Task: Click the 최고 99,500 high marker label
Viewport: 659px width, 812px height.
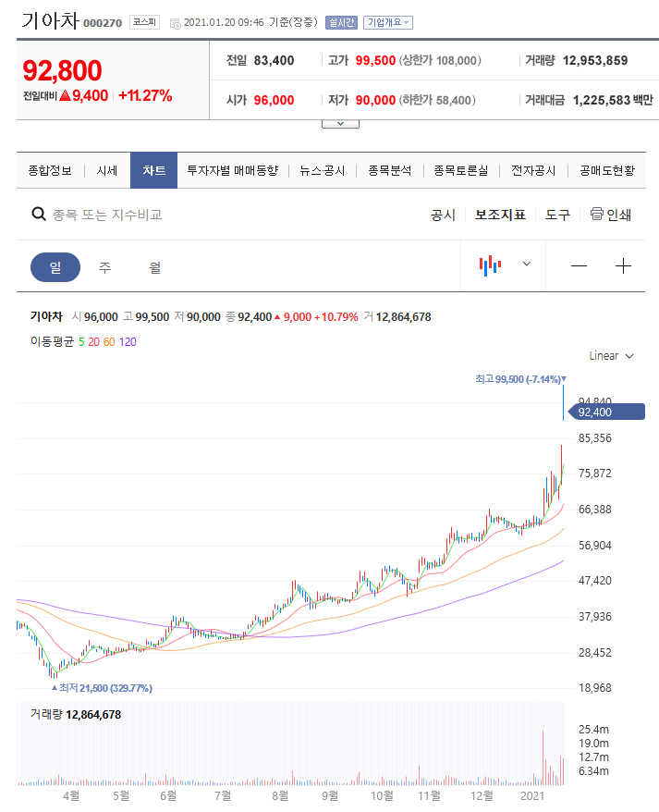Action: click(x=520, y=379)
